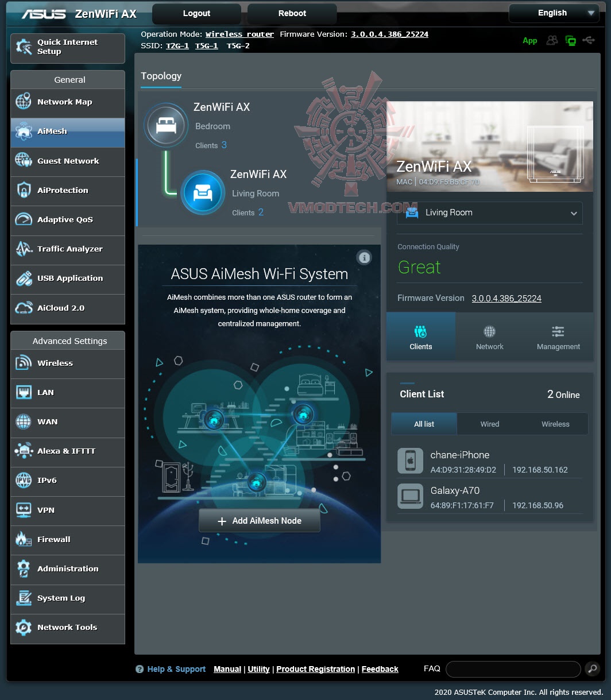The width and height of the screenshot is (611, 700).
Task: Click the Living Room clients count 2
Action: [261, 212]
